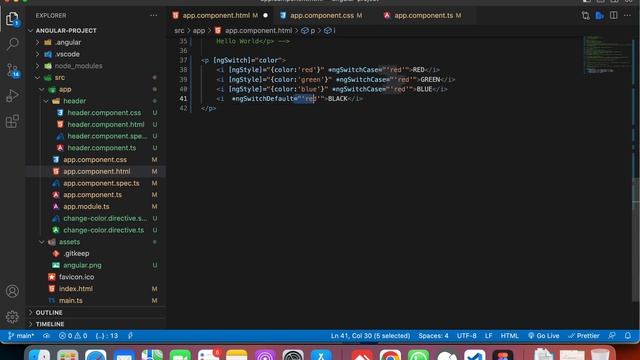Open angular.png image file
The width and height of the screenshot is (640, 360).
point(82,265)
